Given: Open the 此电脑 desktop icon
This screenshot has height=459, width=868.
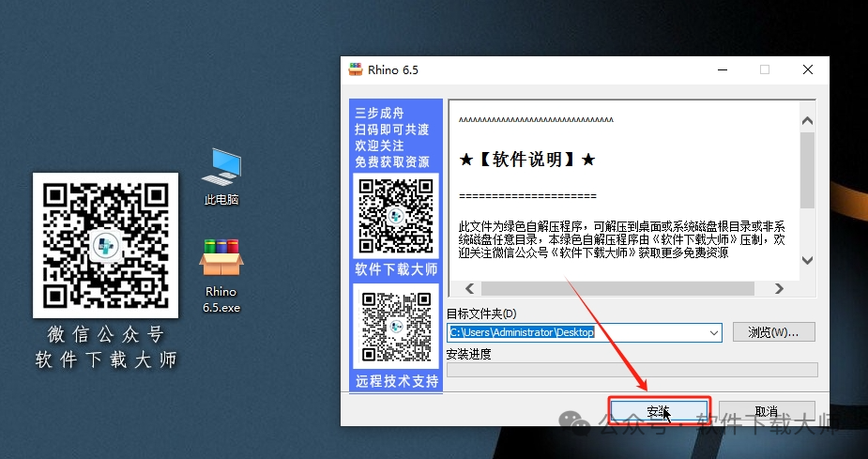Looking at the screenshot, I should (221, 176).
